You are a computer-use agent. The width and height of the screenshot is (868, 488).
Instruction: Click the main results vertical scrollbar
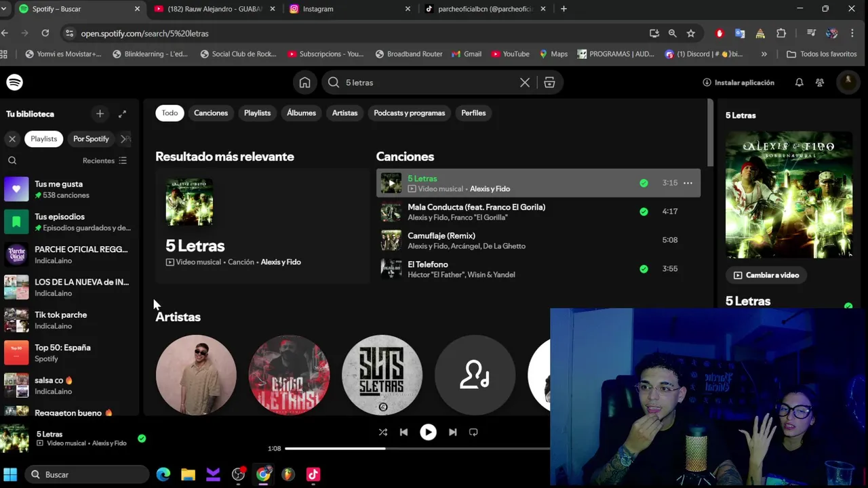pyautogui.click(x=710, y=133)
